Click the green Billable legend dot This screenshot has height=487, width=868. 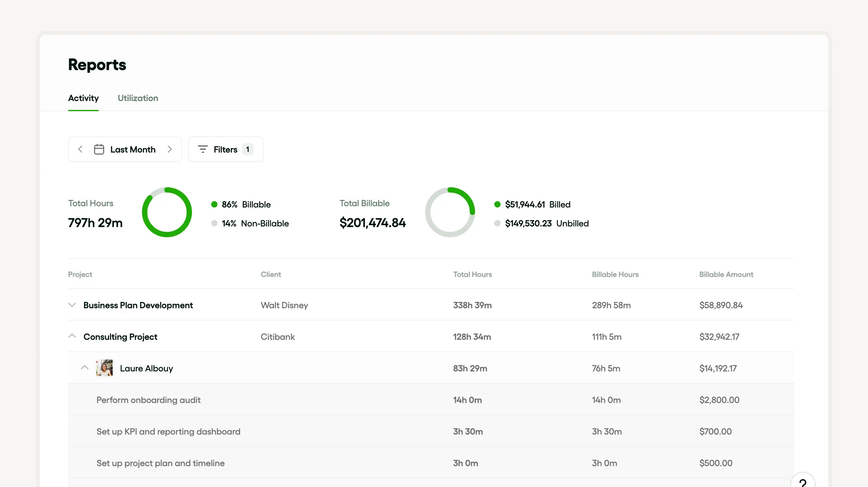coord(214,204)
